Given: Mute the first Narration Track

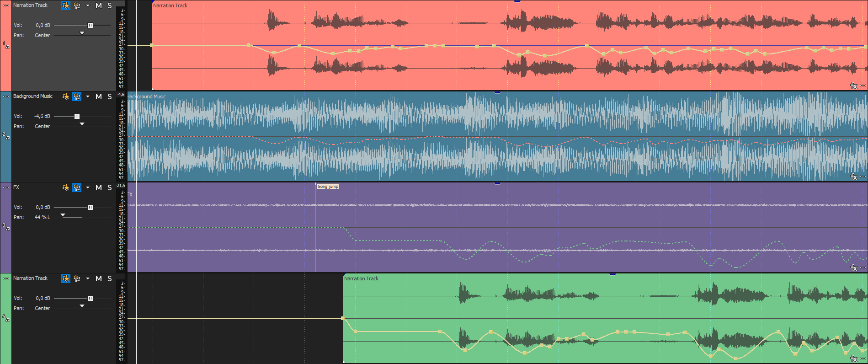Looking at the screenshot, I should 99,5.
